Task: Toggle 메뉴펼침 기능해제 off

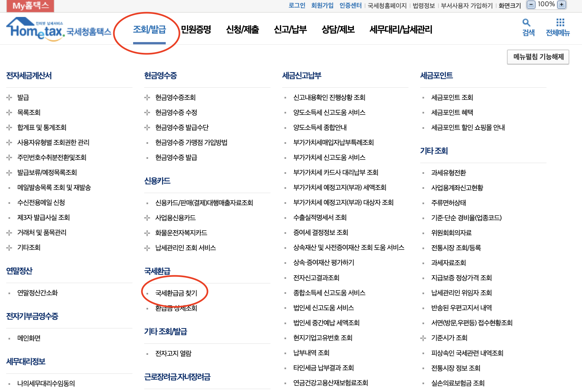Action: [538, 57]
